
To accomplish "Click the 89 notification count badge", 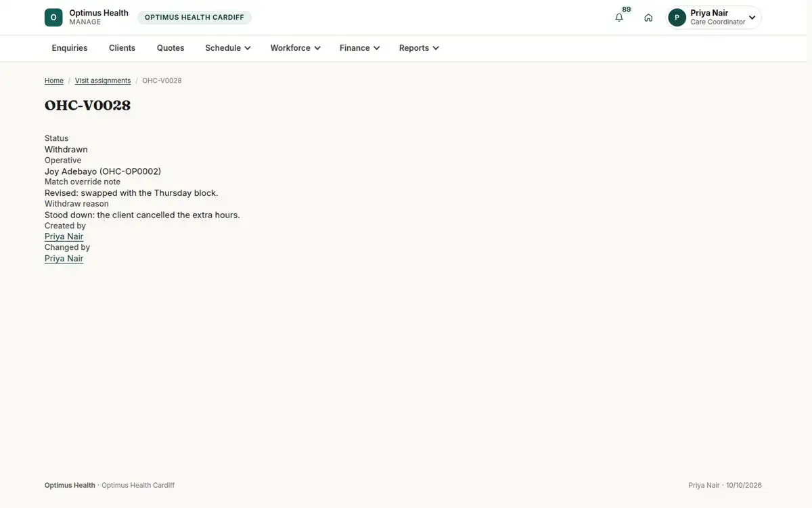I will 627,9.
